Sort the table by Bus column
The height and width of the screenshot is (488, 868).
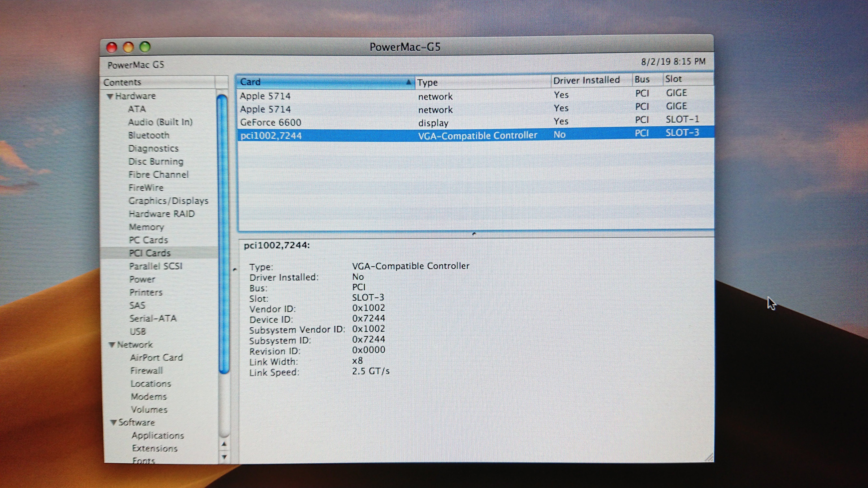pyautogui.click(x=647, y=80)
